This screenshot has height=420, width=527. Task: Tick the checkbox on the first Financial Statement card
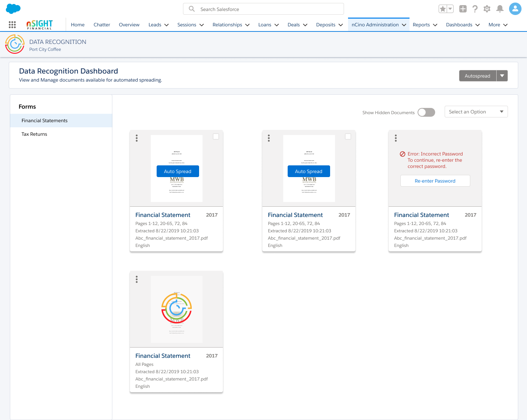tap(216, 136)
